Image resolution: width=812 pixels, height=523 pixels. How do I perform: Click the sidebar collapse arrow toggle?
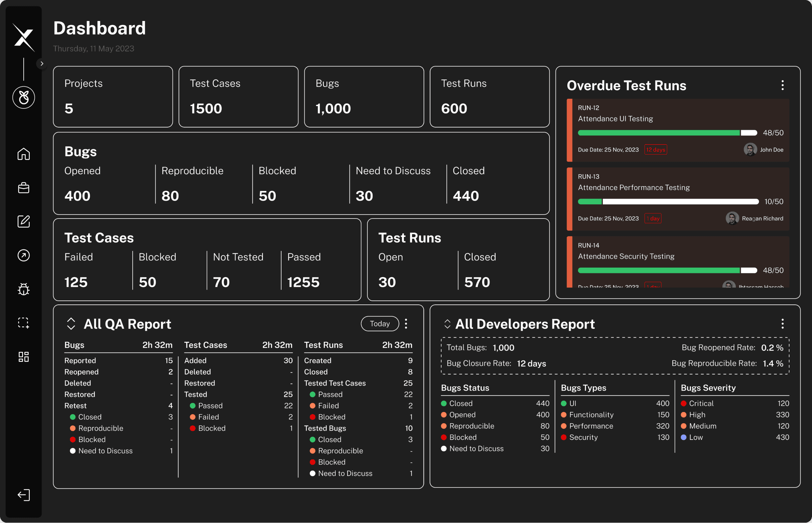point(41,63)
